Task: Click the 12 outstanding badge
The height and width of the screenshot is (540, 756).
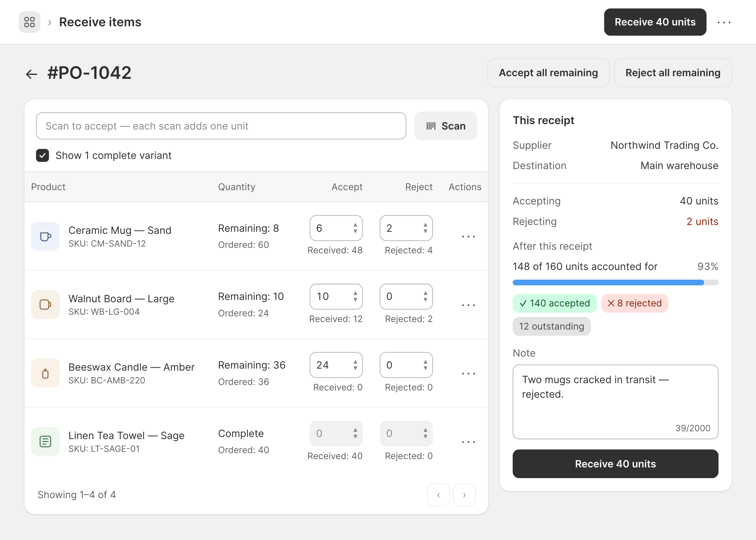Action: [x=551, y=326]
